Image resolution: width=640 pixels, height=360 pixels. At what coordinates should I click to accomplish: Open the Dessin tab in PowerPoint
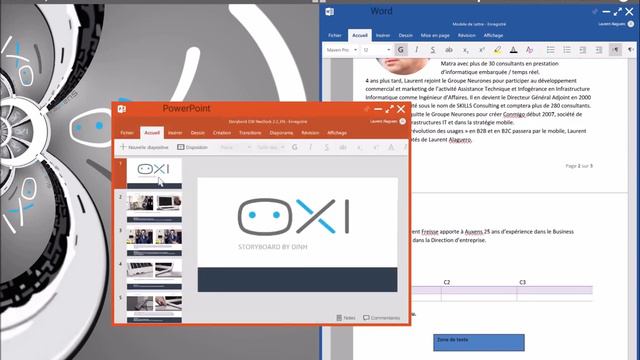tap(198, 133)
